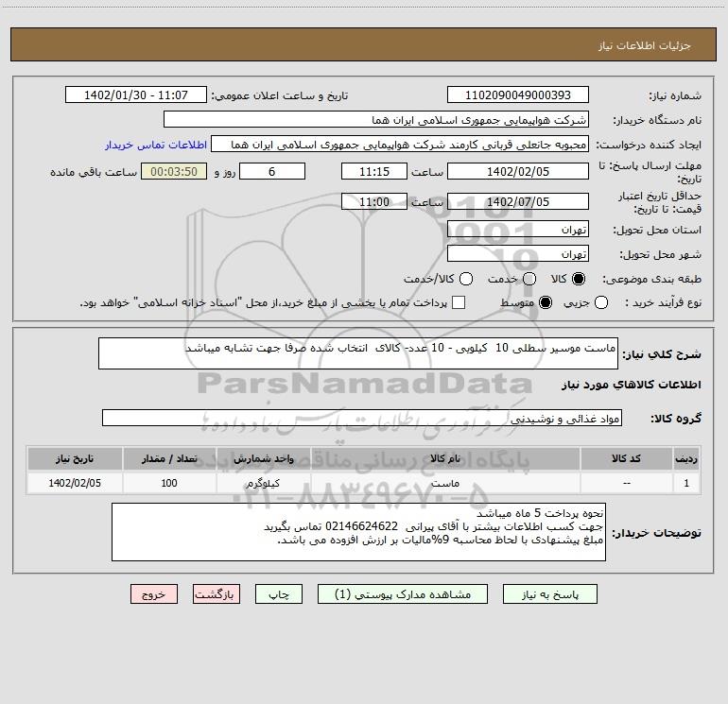Click the تعداد / مقدار column header
This screenshot has height=704, width=728.
tap(169, 459)
